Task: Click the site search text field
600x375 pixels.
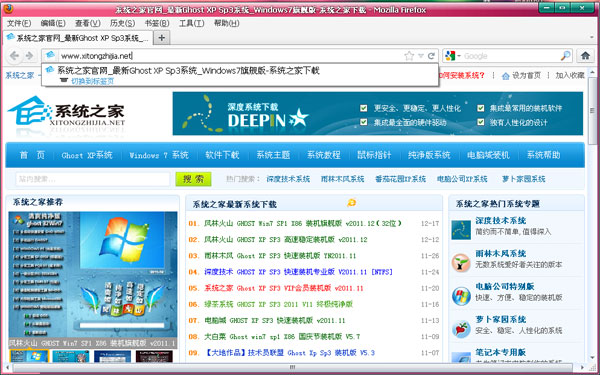Action: coord(93,179)
